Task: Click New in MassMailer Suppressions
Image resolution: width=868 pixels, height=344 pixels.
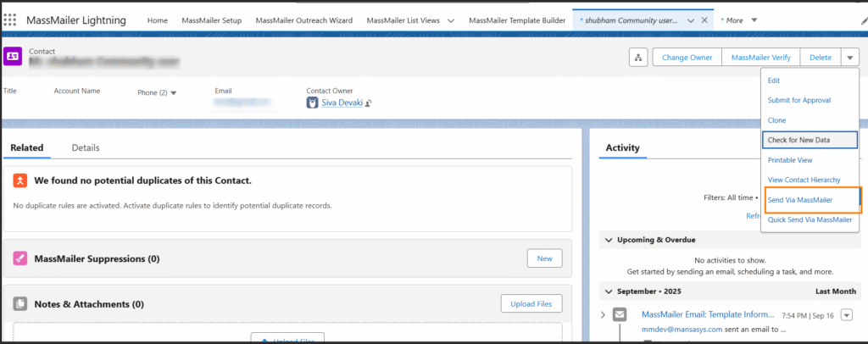Action: (544, 258)
